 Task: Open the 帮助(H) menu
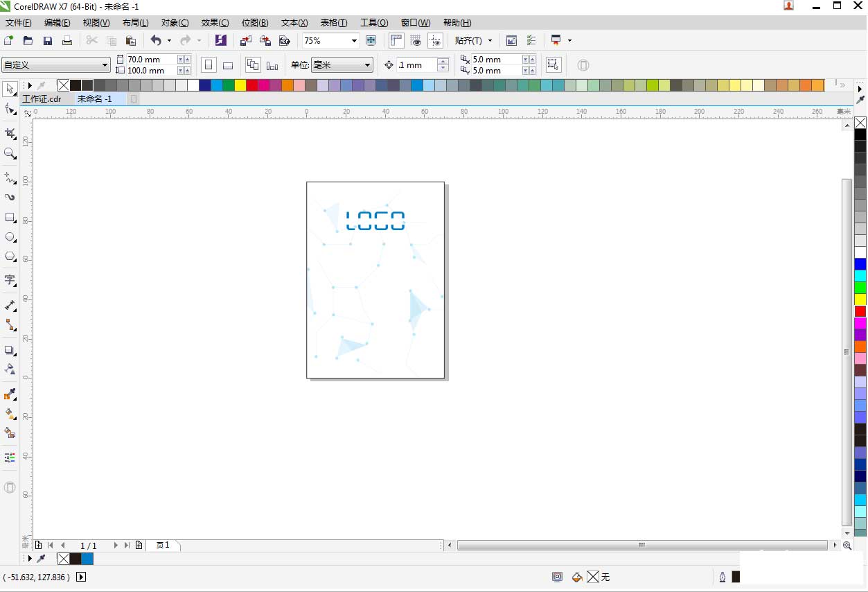coord(457,23)
